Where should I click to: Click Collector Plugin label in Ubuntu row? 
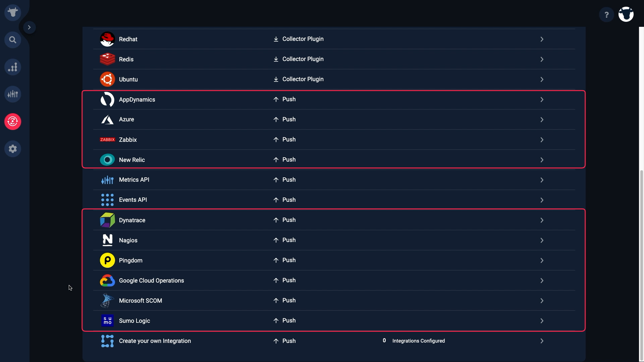click(x=303, y=79)
